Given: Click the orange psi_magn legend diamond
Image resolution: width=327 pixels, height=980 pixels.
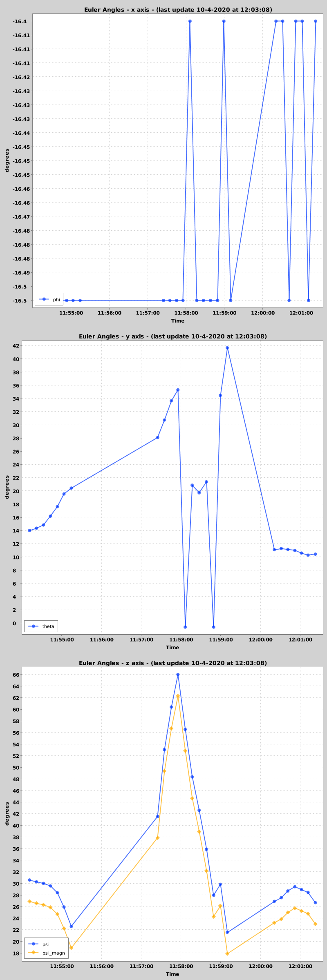Looking at the screenshot, I should 34,953.
